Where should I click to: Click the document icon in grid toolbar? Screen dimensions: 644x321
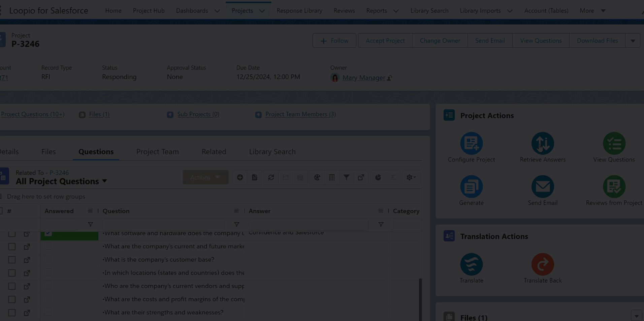(255, 177)
